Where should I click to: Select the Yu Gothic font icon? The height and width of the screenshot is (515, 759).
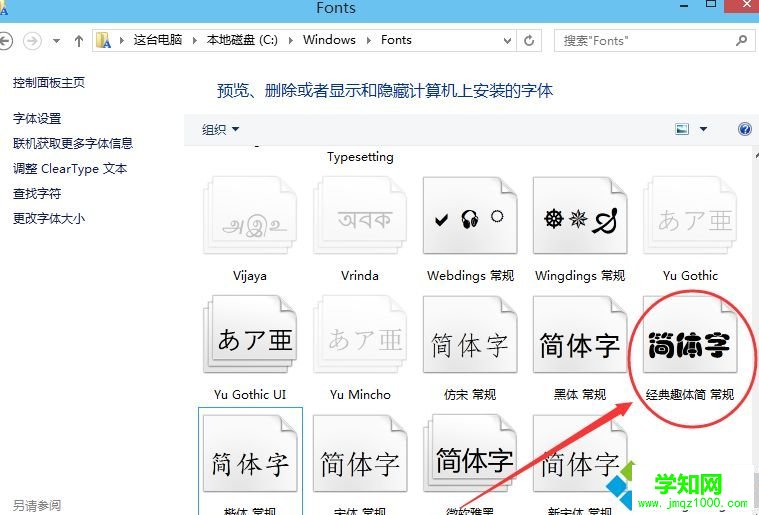tap(690, 215)
